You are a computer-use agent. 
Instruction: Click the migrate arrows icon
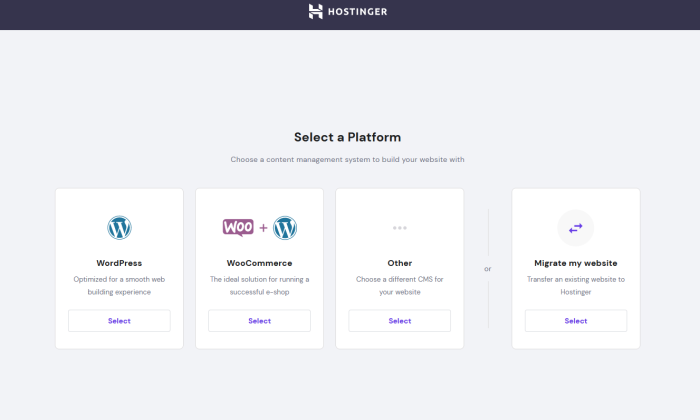(x=575, y=228)
